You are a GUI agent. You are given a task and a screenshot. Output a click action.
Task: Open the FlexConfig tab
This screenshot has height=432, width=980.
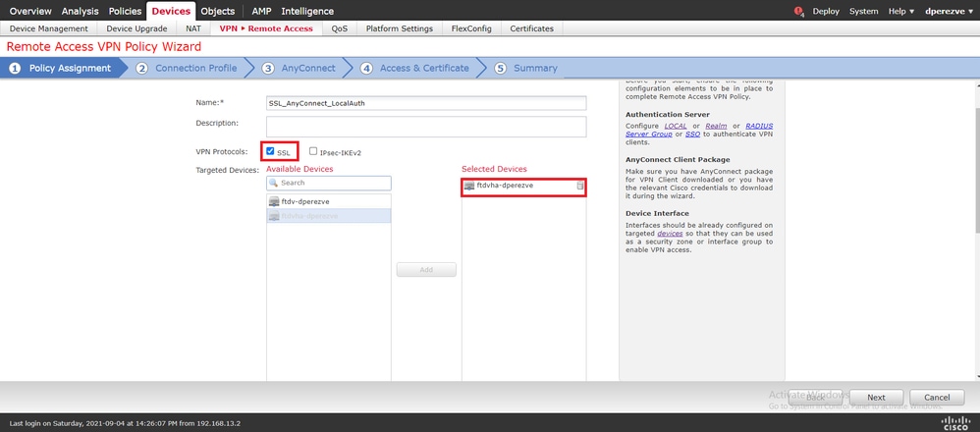point(471,28)
